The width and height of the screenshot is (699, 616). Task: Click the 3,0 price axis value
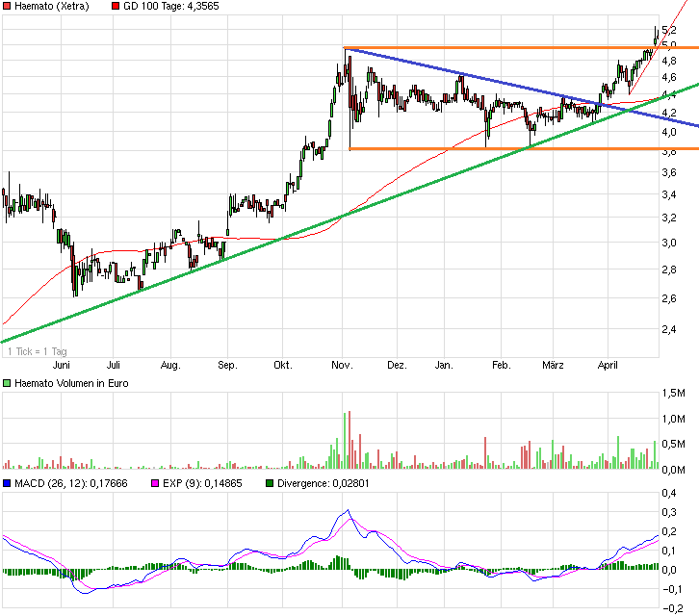pyautogui.click(x=669, y=243)
